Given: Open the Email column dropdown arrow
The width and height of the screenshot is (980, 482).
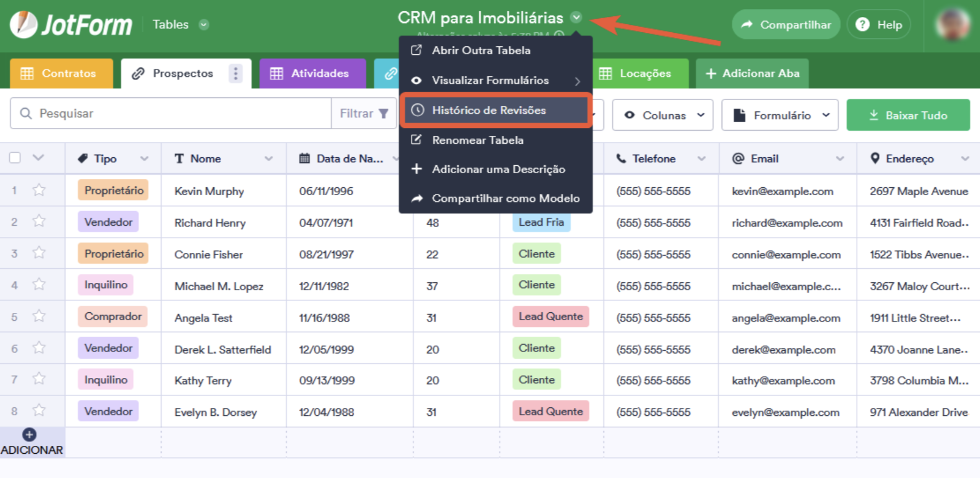Looking at the screenshot, I should pyautogui.click(x=840, y=159).
